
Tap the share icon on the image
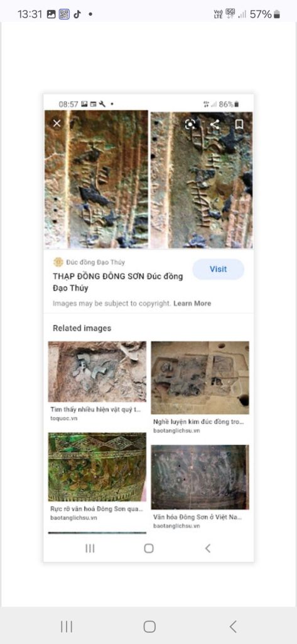215,124
